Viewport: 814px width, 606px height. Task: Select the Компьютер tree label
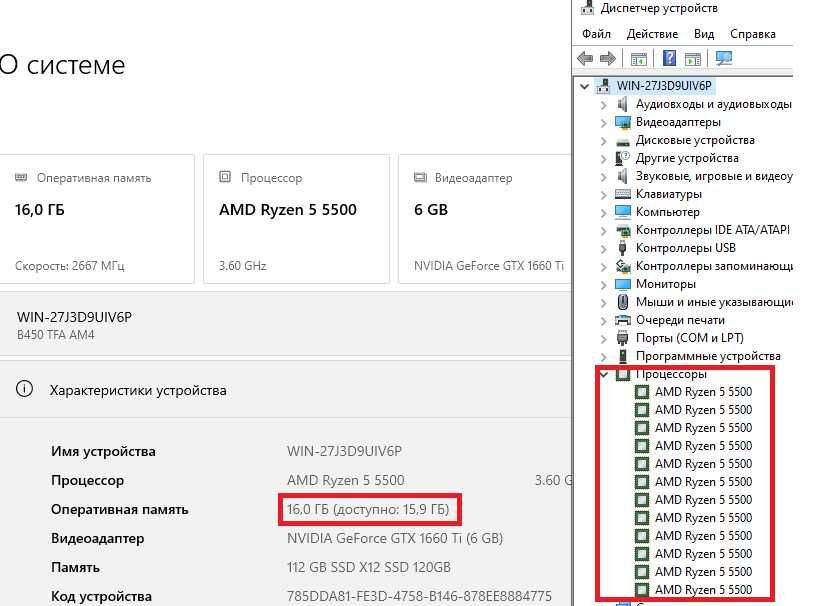click(x=668, y=212)
